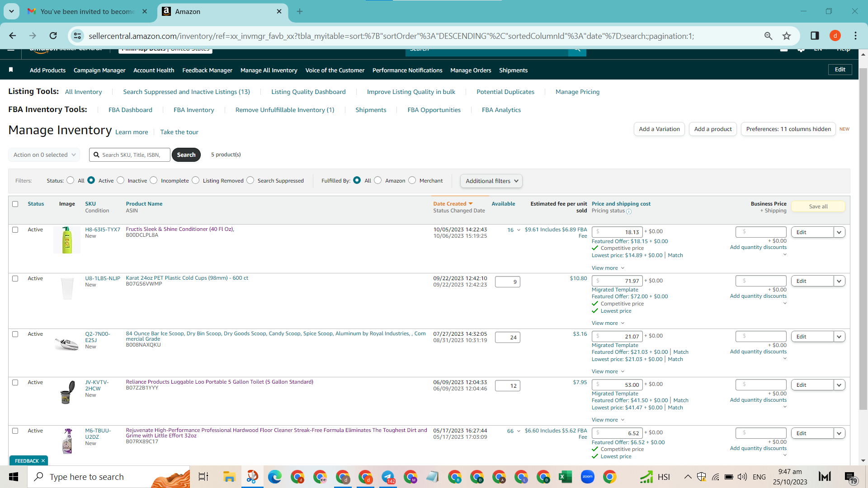Click the Fructis conditioner product thumbnail

click(x=67, y=240)
